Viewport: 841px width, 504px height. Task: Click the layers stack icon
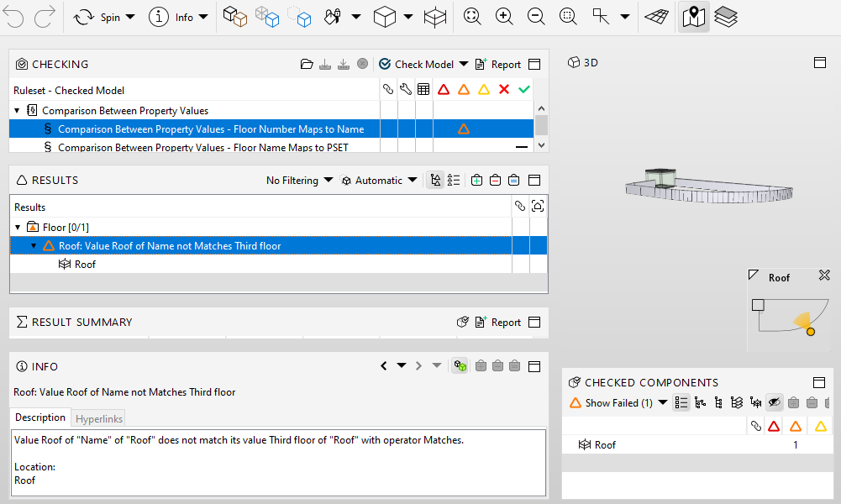click(726, 17)
